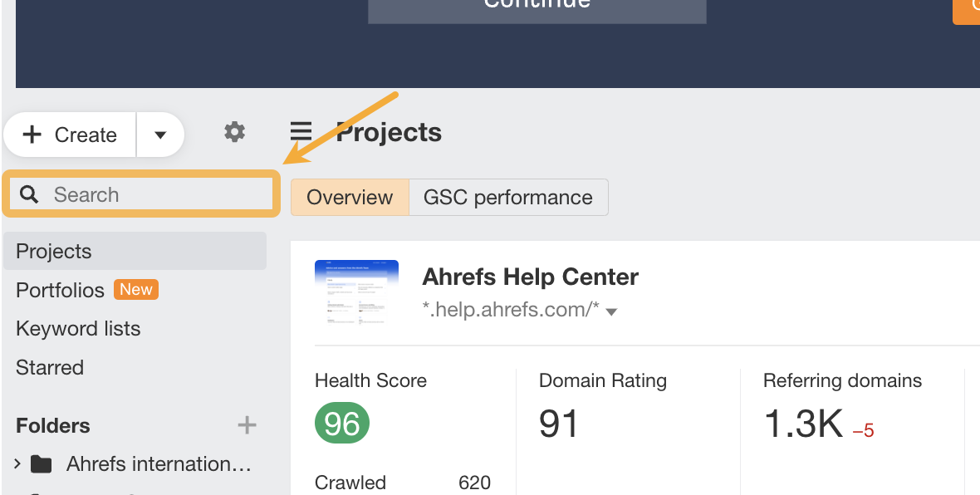Image resolution: width=980 pixels, height=495 pixels.
Task: Click the green Health Score 96 badge
Action: click(x=342, y=424)
